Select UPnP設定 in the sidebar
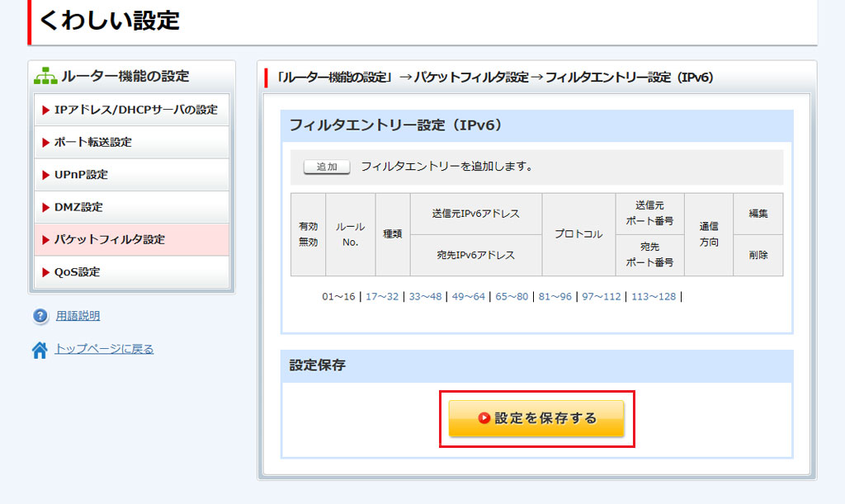 pos(132,175)
